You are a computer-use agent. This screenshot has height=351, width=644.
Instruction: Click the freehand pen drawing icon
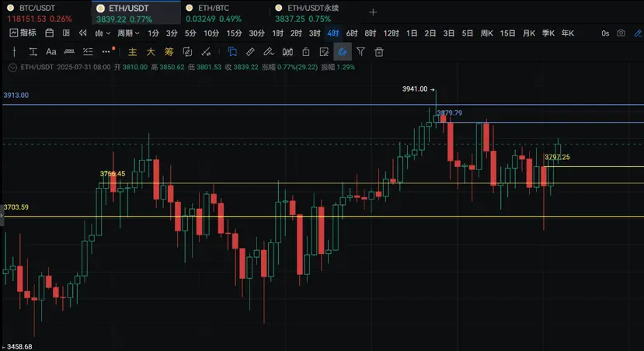(x=269, y=52)
